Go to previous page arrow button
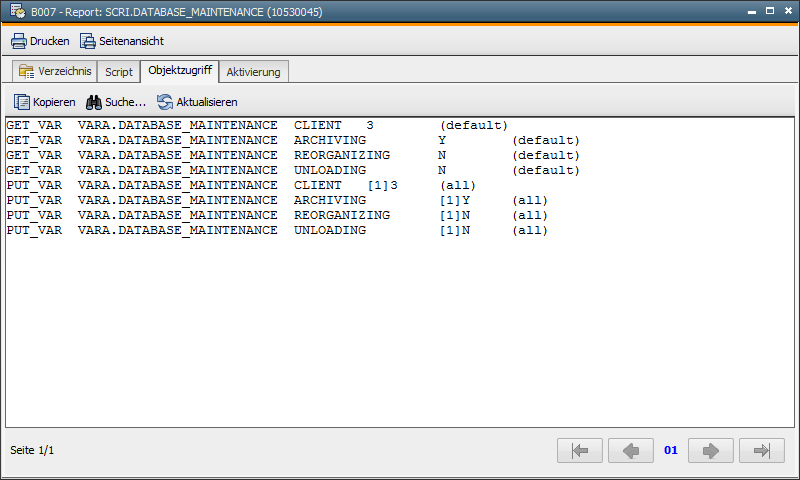Viewport: 800px width, 480px height. point(631,450)
